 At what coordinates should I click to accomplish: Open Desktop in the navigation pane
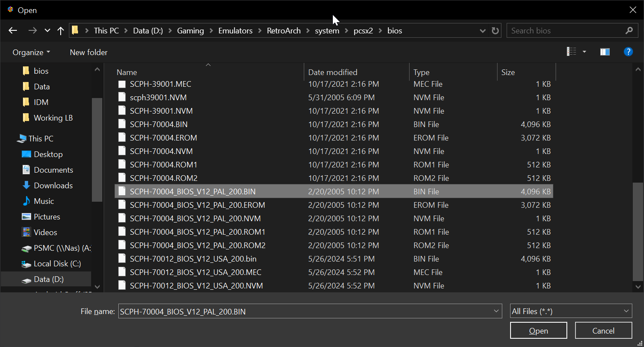[48, 154]
